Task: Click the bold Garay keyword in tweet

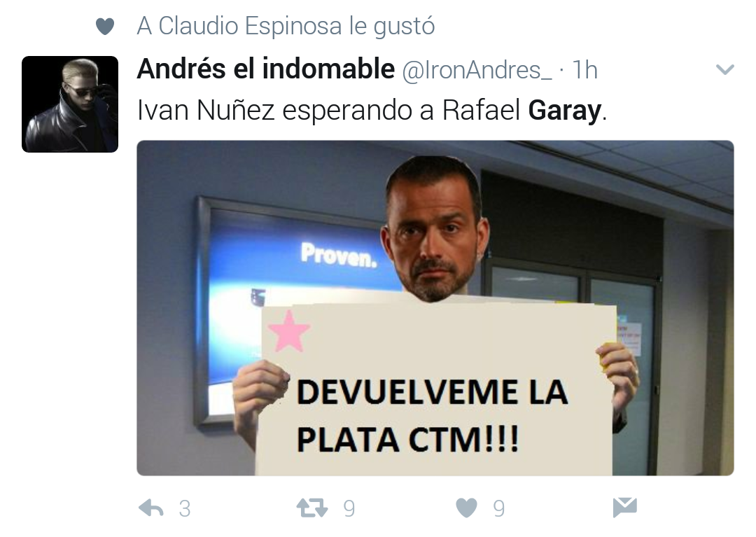Action: (565, 111)
